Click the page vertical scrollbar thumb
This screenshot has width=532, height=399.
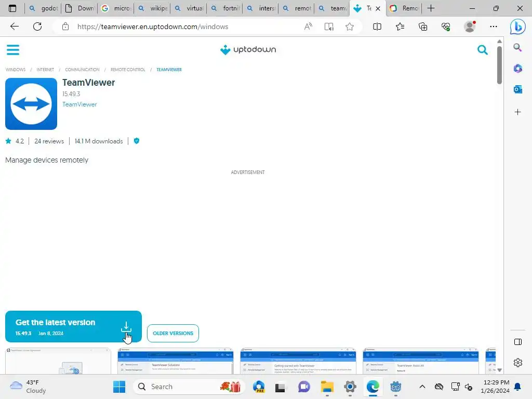coord(499,65)
